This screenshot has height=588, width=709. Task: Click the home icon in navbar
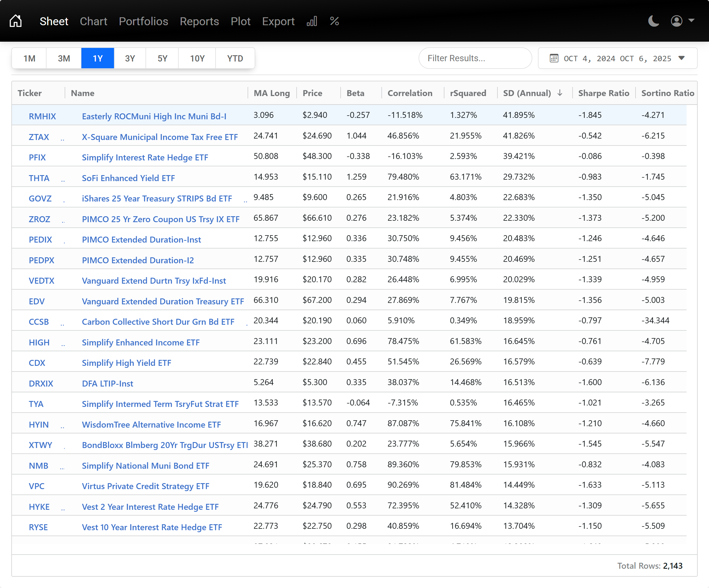(x=16, y=21)
